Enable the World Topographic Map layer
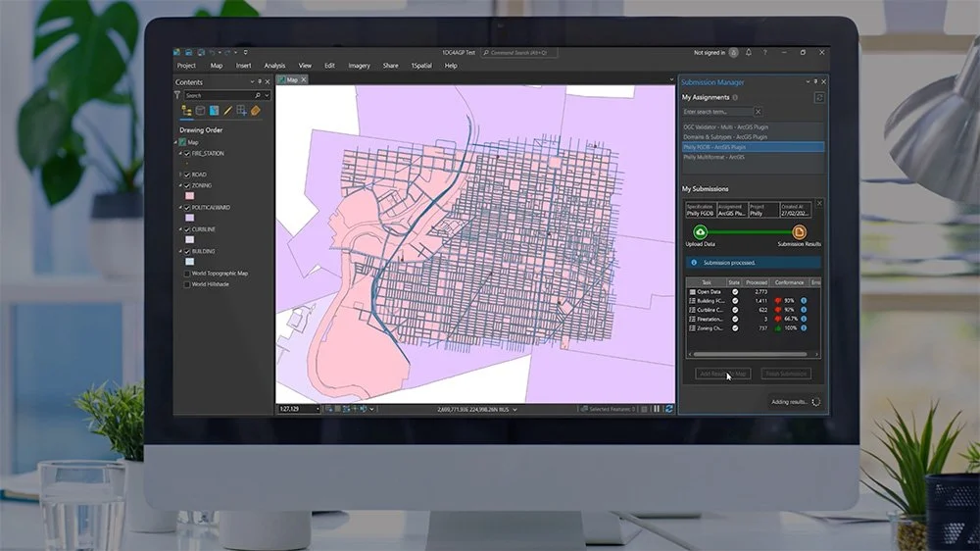Image resolution: width=980 pixels, height=551 pixels. (x=187, y=274)
